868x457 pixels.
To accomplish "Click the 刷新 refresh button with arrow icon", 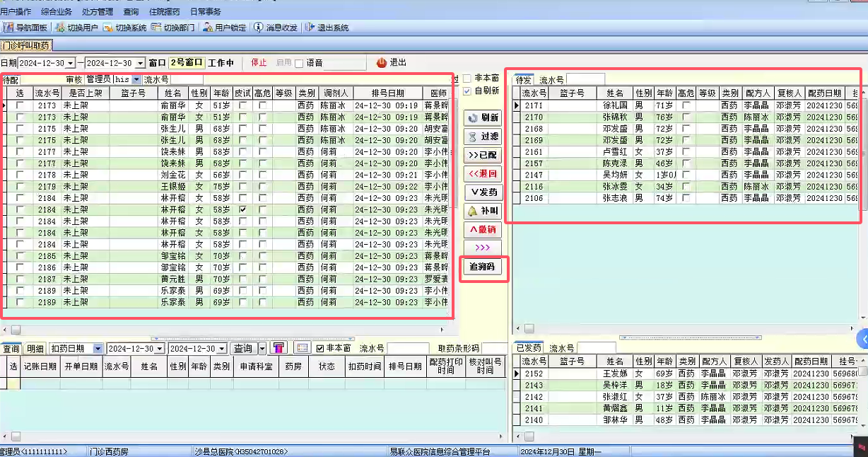I will (x=483, y=117).
